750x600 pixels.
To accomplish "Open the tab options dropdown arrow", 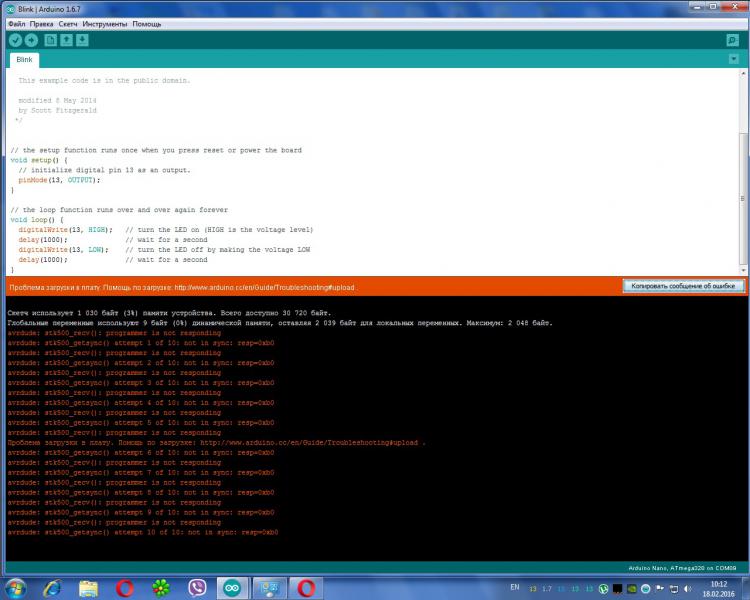I will tap(733, 59).
